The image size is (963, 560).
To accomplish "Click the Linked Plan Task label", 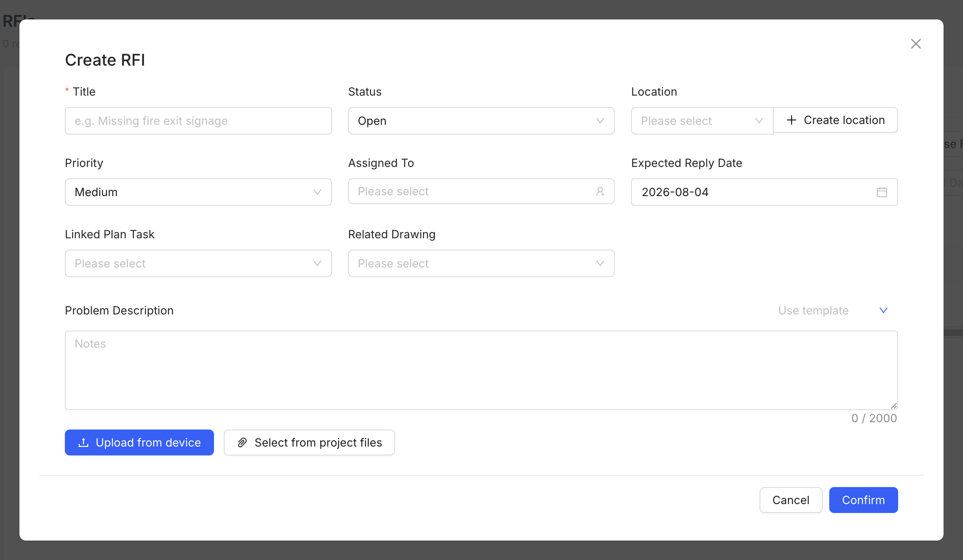I will [x=110, y=234].
